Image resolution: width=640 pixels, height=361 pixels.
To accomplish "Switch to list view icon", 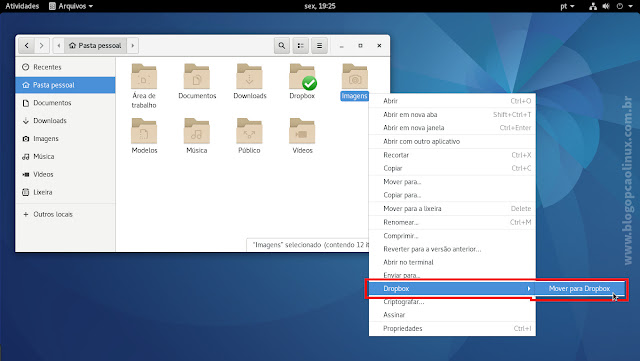I will 300,45.
